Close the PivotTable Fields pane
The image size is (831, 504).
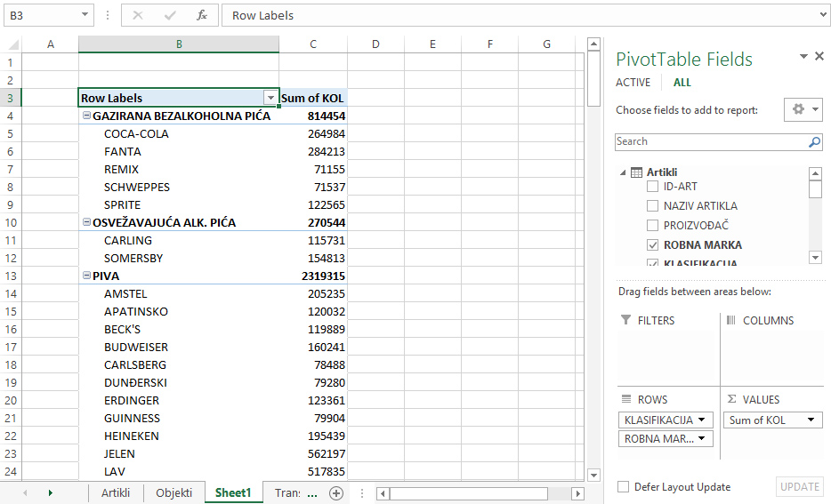point(819,56)
